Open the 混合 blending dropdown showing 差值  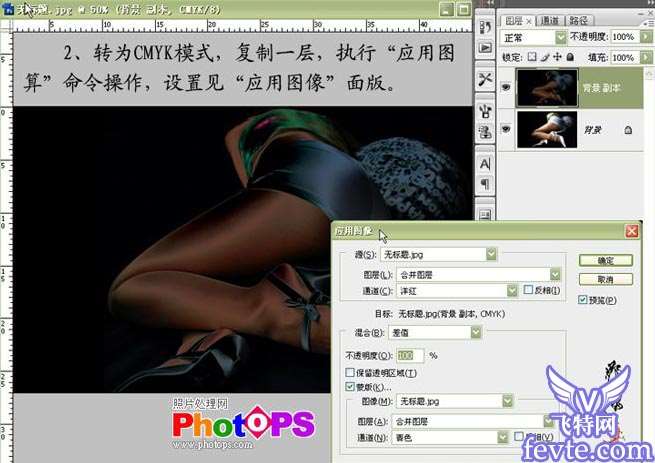tap(476, 332)
